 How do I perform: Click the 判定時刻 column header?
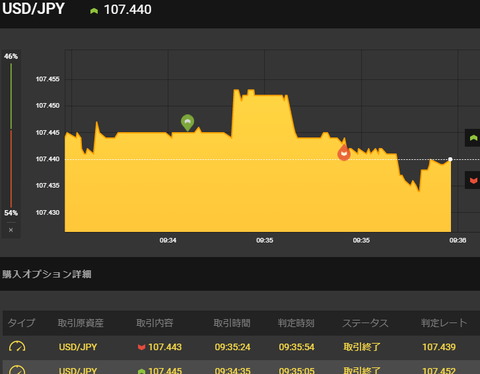[296, 323]
